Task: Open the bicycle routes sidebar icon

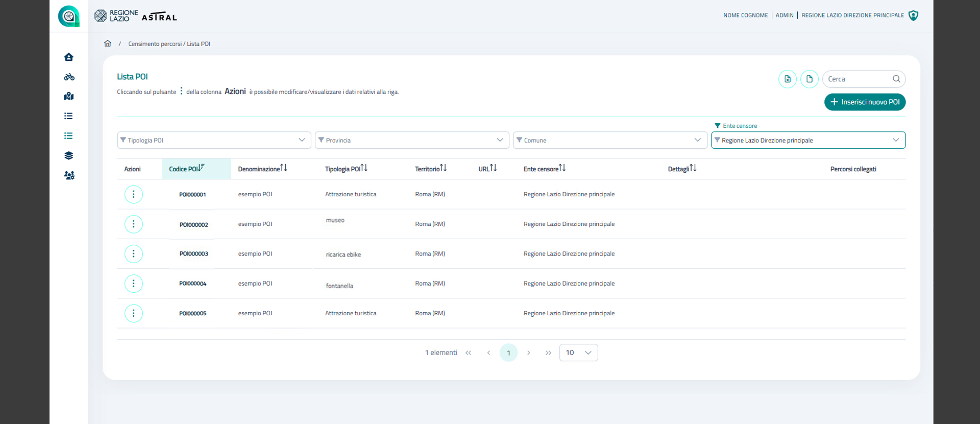Action: (69, 77)
